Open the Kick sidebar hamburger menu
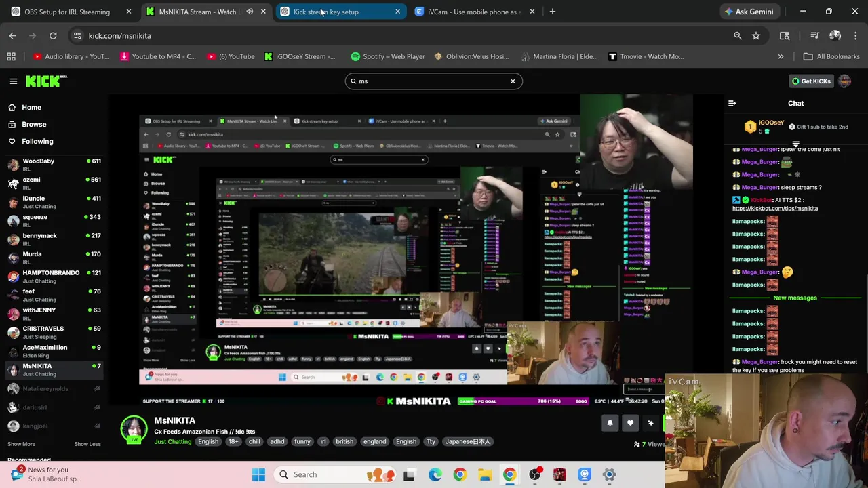 13,81
